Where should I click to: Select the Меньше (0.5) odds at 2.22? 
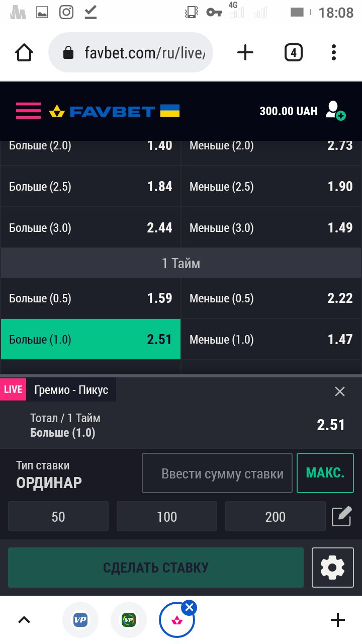click(271, 298)
